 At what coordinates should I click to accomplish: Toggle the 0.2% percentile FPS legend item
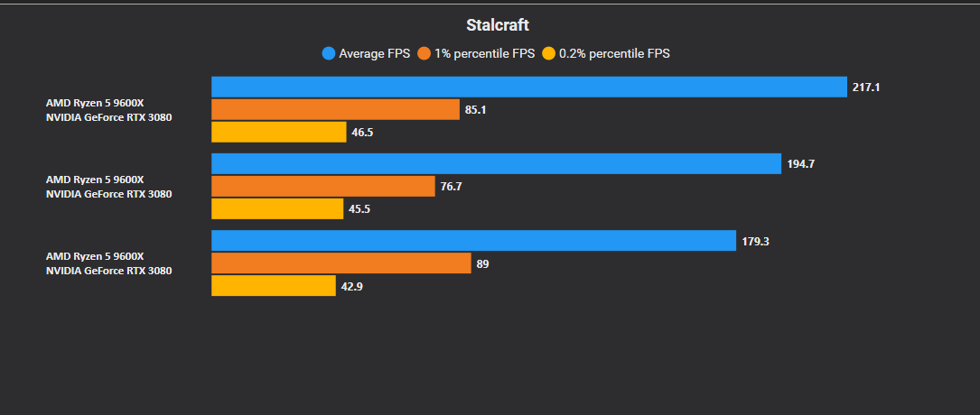(x=606, y=53)
